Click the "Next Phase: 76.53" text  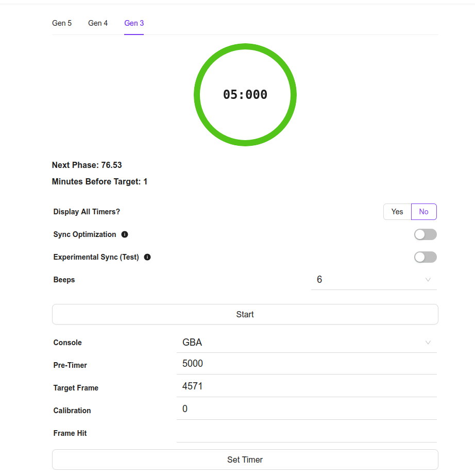(x=87, y=165)
